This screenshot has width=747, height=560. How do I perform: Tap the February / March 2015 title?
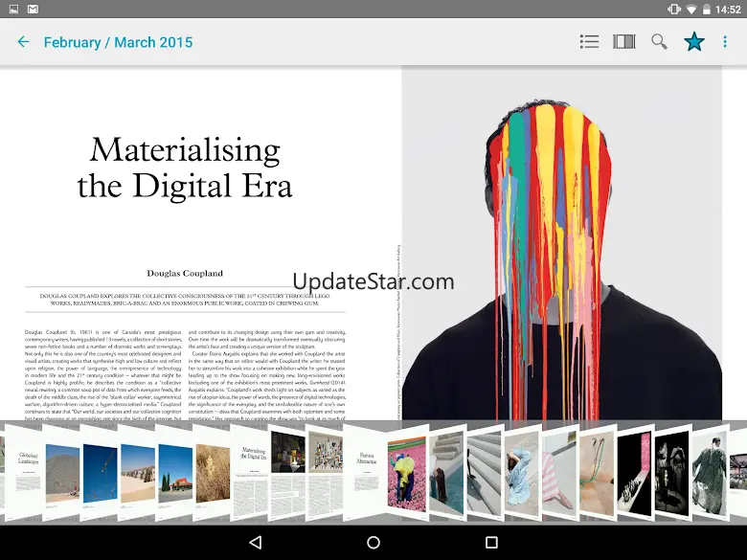pyautogui.click(x=118, y=42)
